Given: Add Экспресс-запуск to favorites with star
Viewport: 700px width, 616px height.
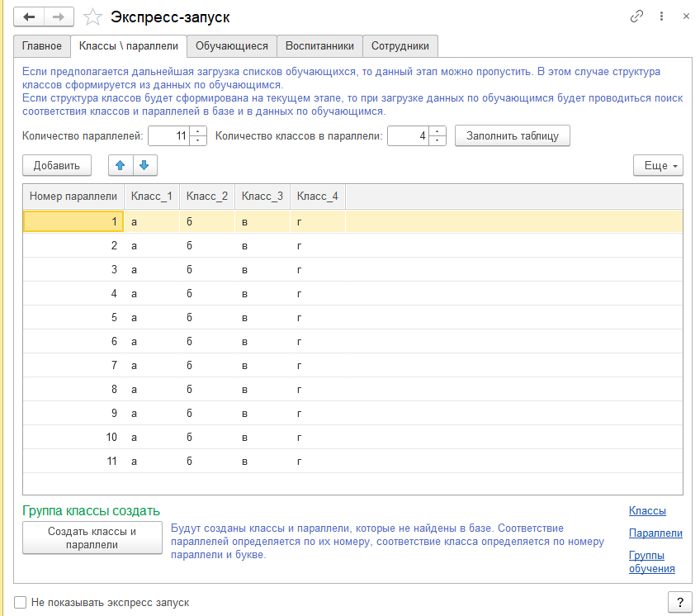Looking at the screenshot, I should pyautogui.click(x=94, y=17).
